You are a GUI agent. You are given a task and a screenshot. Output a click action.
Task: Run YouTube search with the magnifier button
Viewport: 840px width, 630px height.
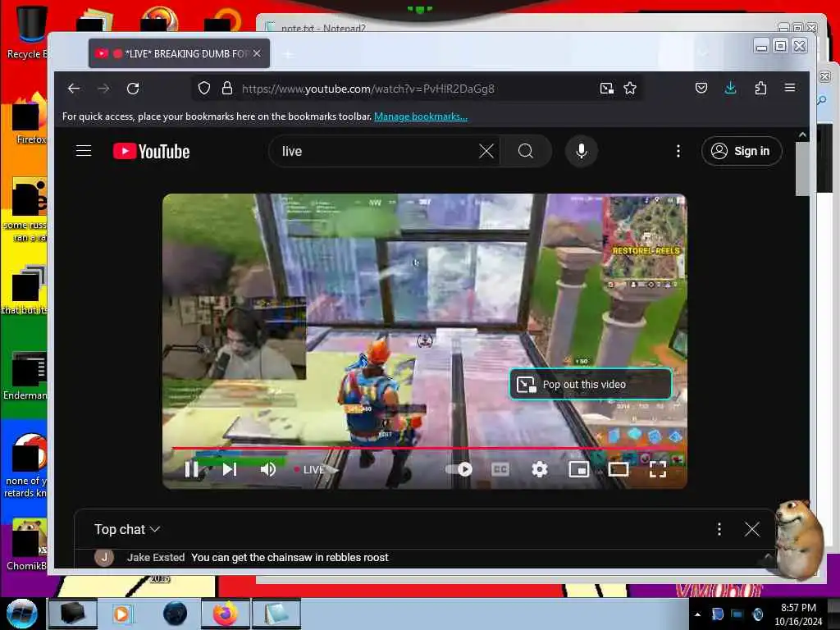[x=526, y=151]
